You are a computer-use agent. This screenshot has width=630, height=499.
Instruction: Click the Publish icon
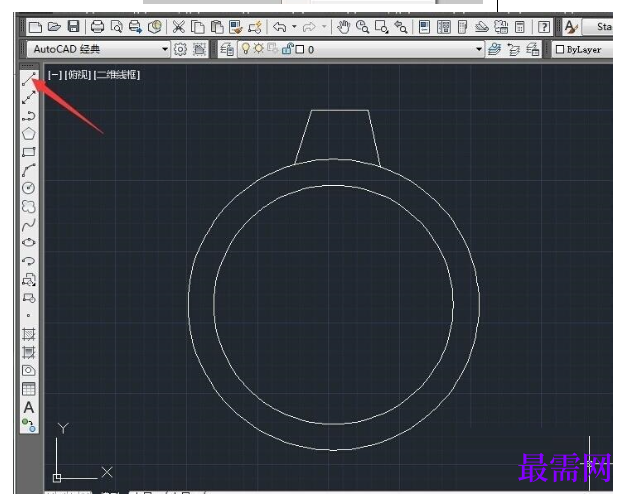(136, 27)
